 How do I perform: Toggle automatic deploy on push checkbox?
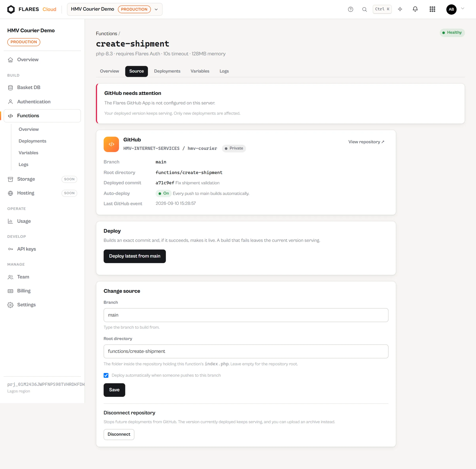(x=106, y=375)
